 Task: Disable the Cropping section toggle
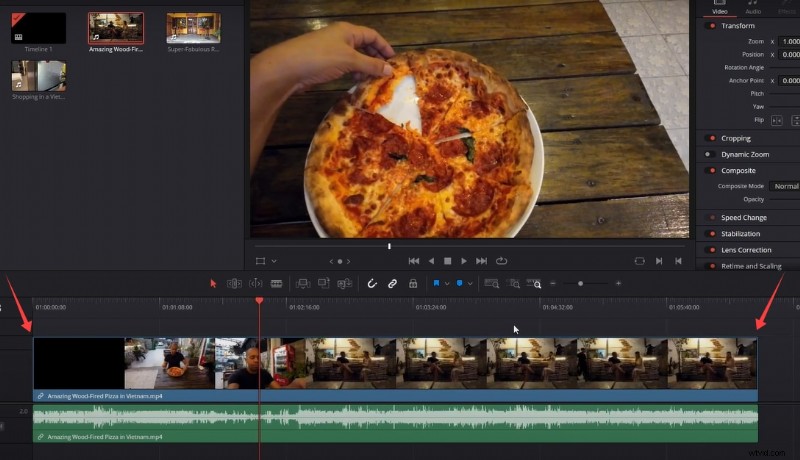coord(710,138)
